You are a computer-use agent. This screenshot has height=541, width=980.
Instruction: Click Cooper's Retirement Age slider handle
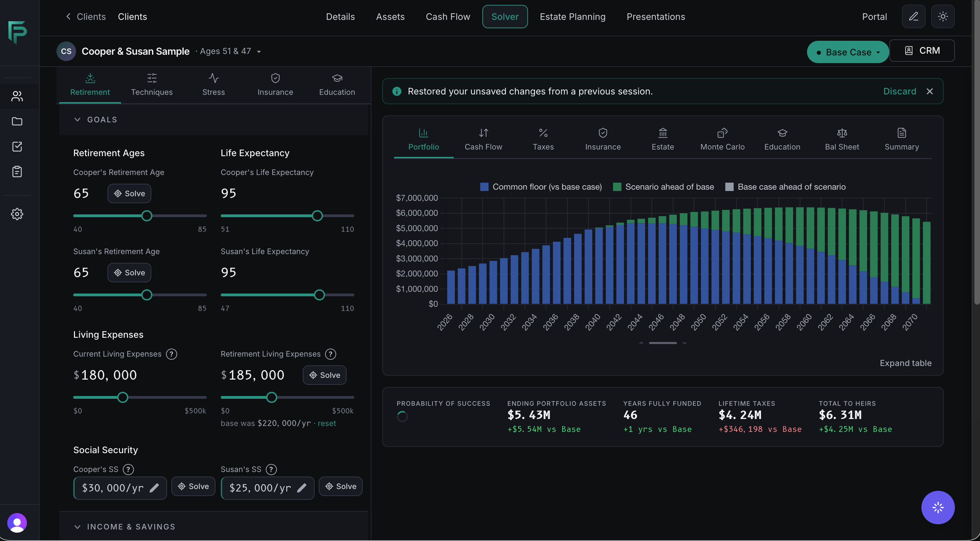146,216
